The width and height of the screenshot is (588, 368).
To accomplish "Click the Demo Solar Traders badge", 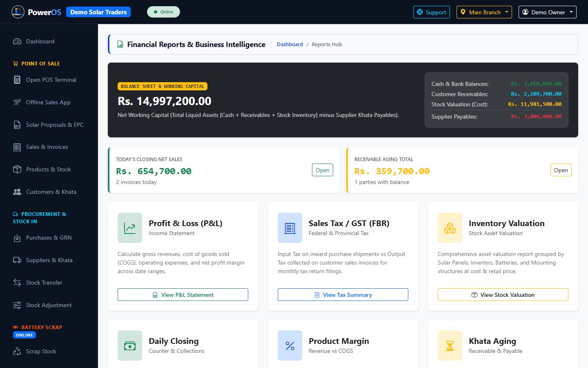I will point(98,12).
